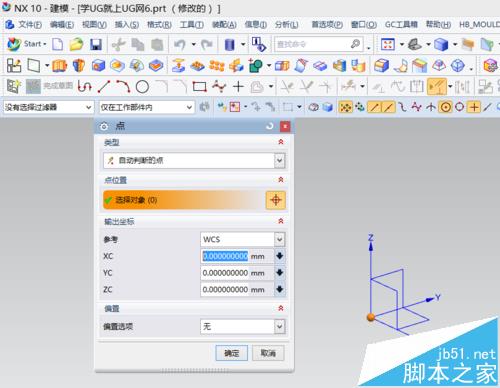Click the YC coordinate input field

click(237, 273)
